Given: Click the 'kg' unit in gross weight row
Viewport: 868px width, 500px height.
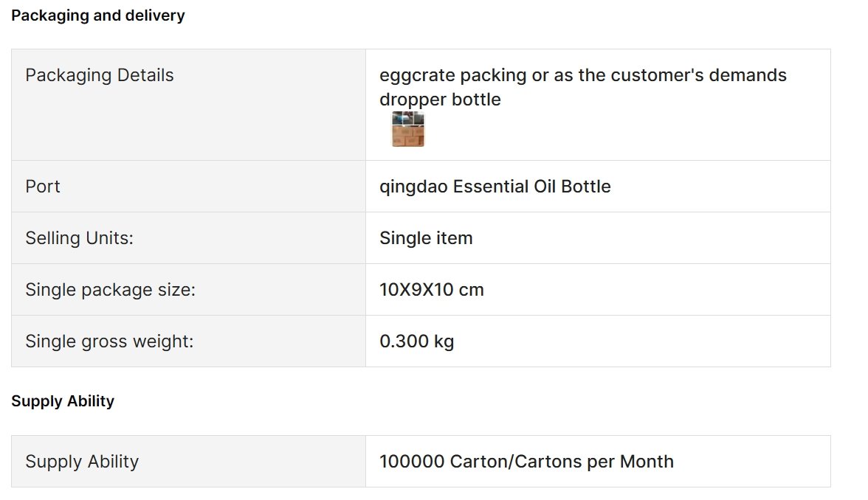Looking at the screenshot, I should click(x=444, y=342).
